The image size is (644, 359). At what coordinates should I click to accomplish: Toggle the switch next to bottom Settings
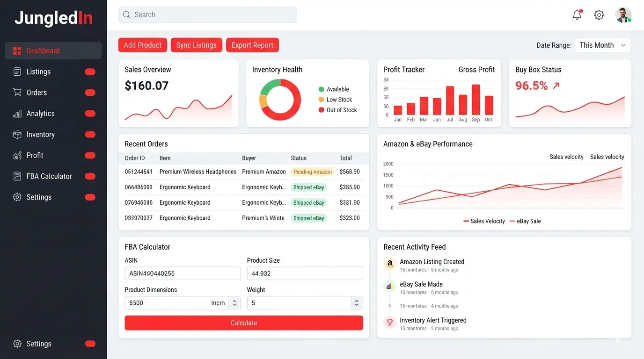click(x=90, y=344)
